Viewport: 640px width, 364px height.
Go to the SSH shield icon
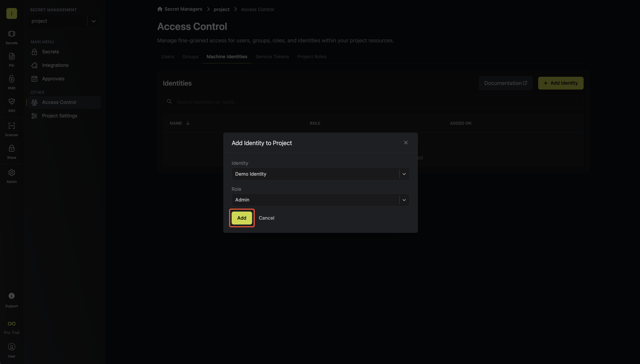11,101
